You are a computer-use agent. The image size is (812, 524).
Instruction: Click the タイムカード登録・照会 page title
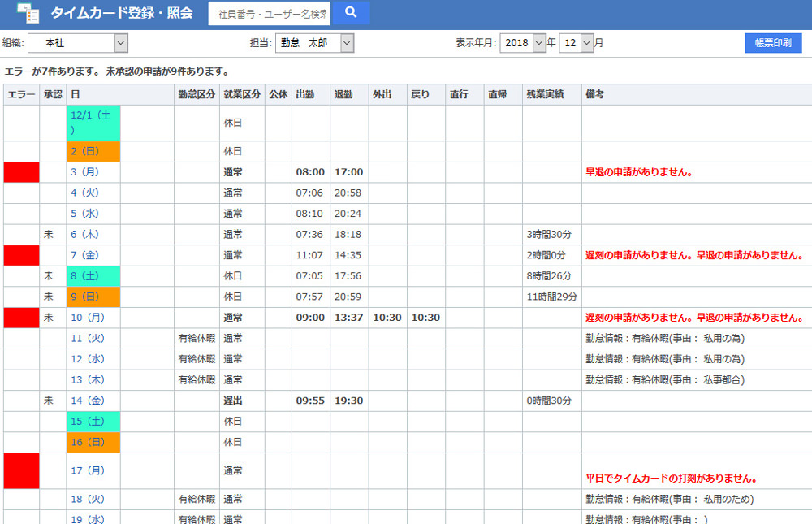pos(122,13)
